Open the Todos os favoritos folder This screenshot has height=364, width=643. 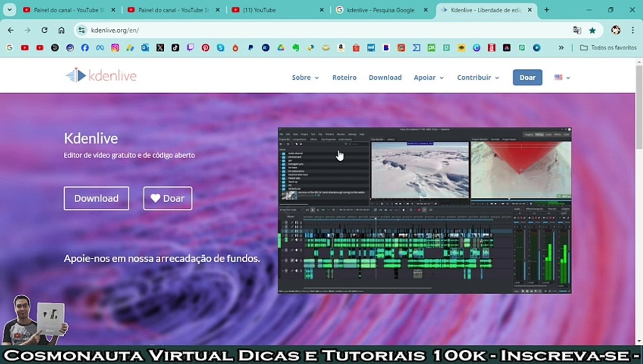[x=608, y=48]
